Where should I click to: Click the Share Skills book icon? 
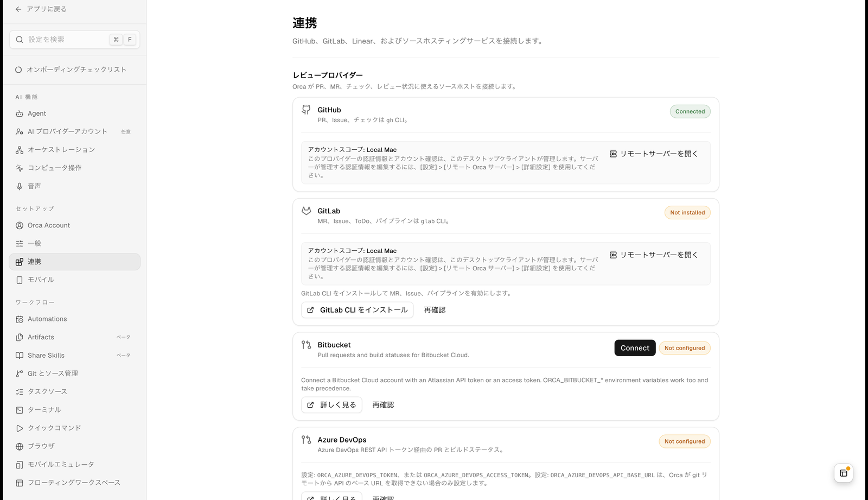pyautogui.click(x=20, y=356)
